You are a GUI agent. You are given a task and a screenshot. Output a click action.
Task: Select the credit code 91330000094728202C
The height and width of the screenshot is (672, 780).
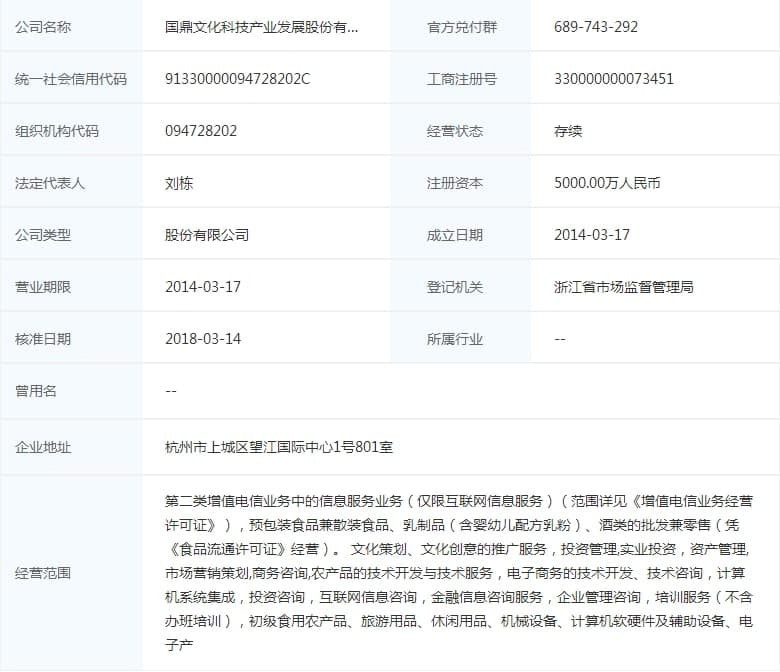237,79
